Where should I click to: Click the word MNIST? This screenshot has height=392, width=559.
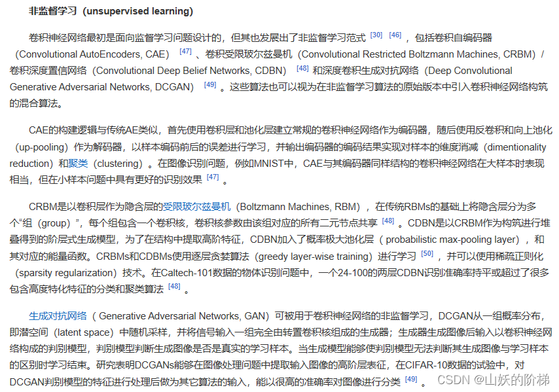click(x=268, y=164)
